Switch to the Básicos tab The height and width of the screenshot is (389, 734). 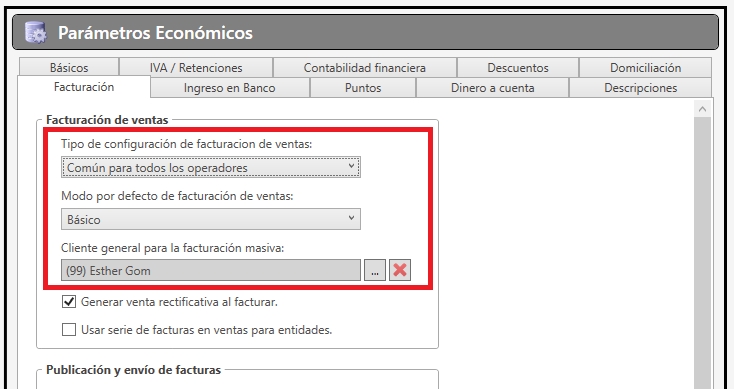click(x=69, y=67)
